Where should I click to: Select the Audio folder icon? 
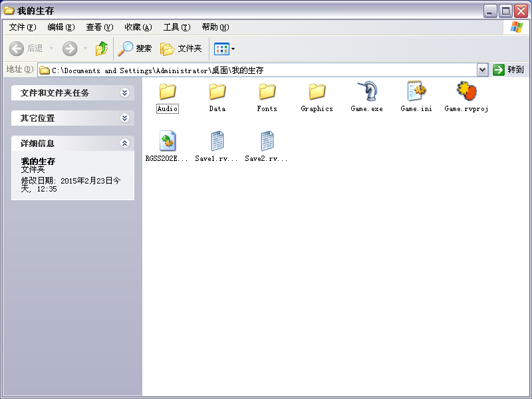(x=168, y=92)
